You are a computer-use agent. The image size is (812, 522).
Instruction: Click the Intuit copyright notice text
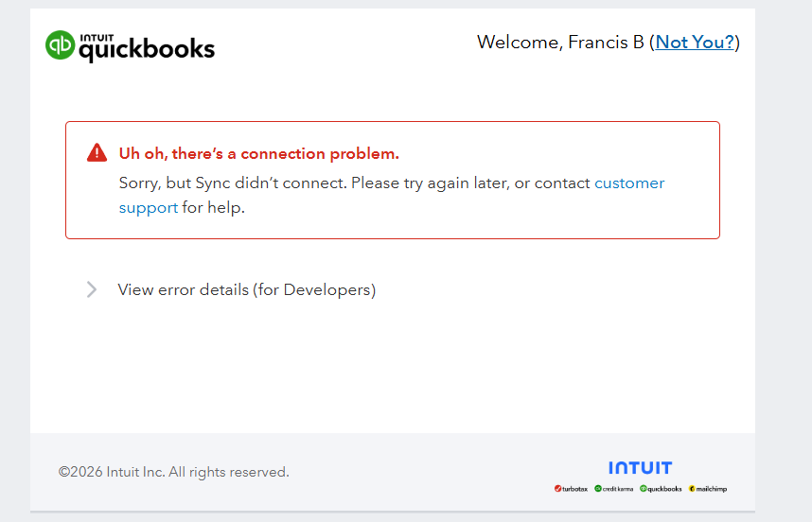[173, 472]
